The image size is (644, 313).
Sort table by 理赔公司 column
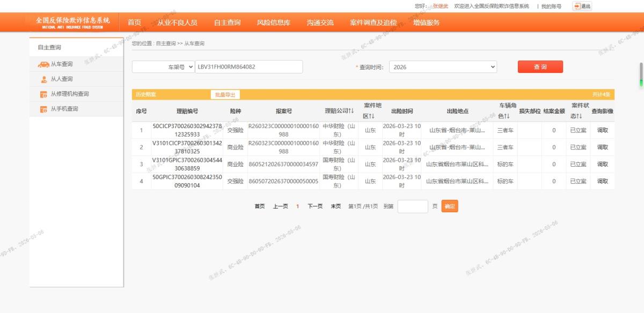pos(339,111)
